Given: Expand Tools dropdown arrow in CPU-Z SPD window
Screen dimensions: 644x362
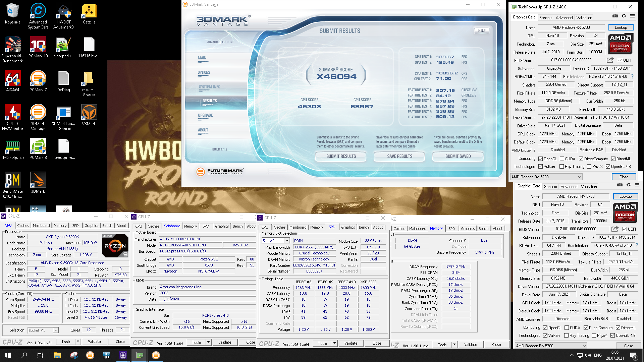Looking at the screenshot, I should [334, 343].
